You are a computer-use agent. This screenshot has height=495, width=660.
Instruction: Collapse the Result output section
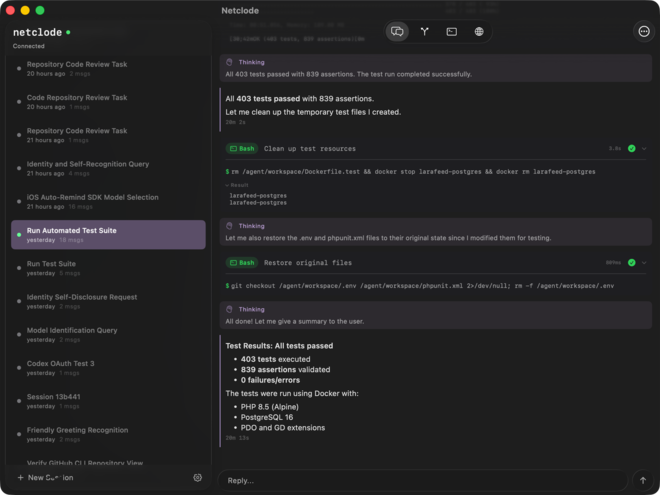(x=242, y=185)
